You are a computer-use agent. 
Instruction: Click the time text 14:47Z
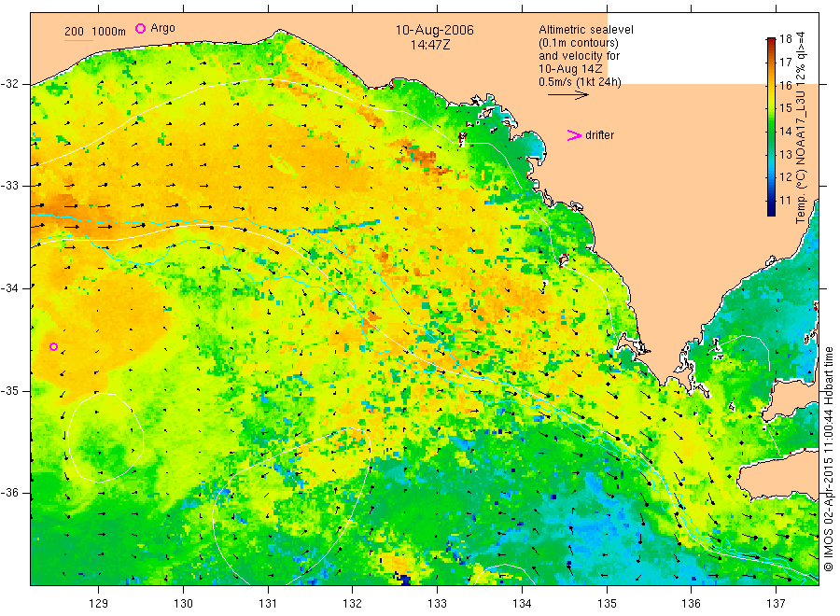pyautogui.click(x=430, y=45)
